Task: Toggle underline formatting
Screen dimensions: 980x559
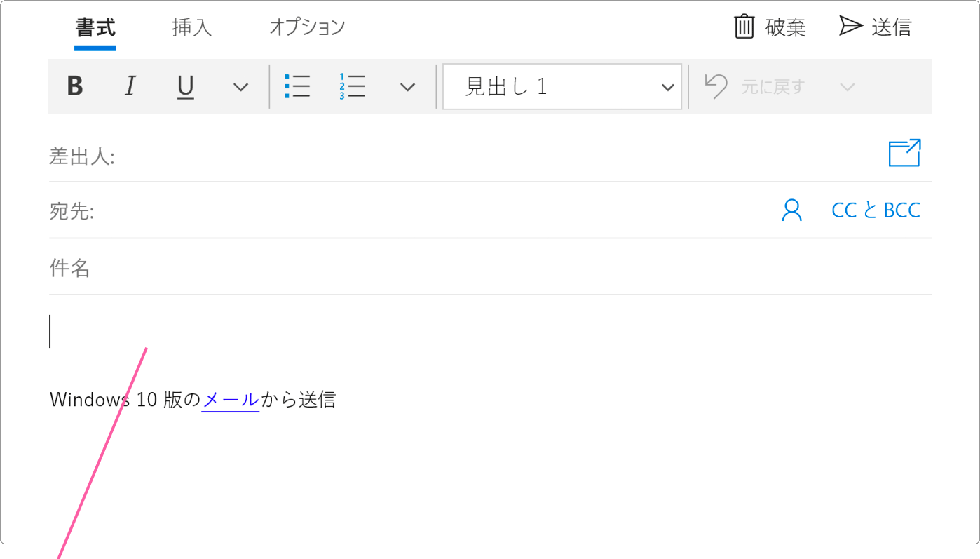Action: 185,87
